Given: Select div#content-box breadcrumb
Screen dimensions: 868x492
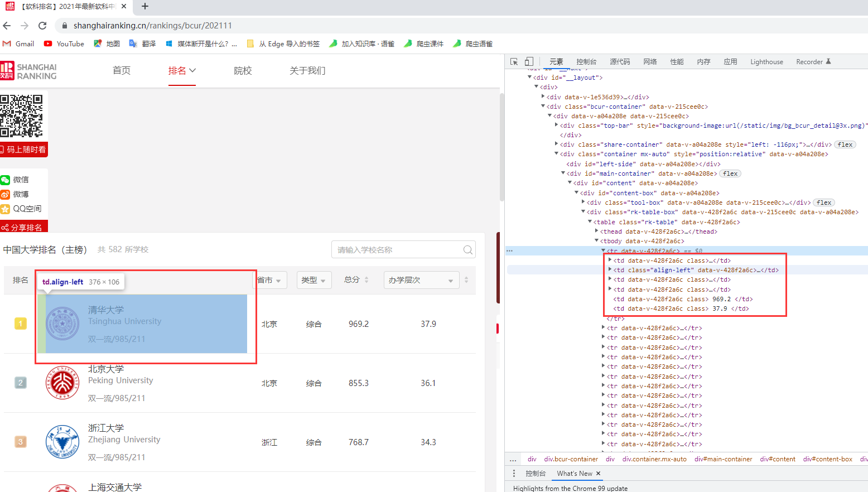Looking at the screenshot, I should point(828,459).
